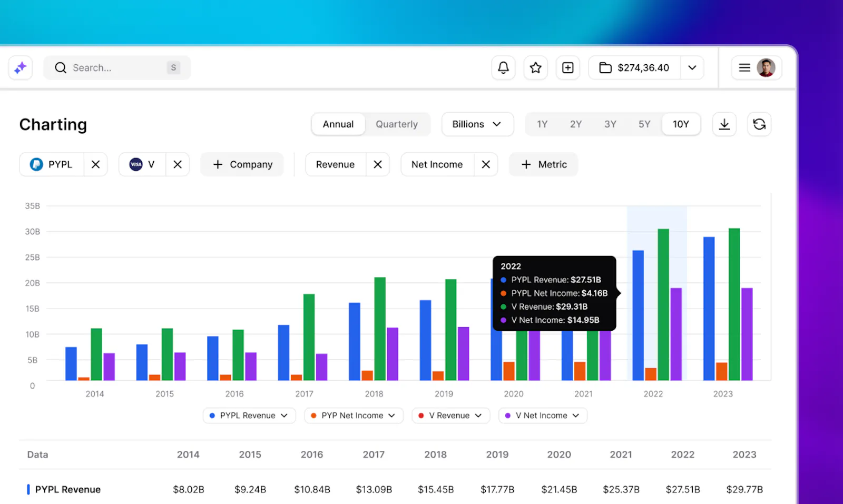Click the add plus-square icon

pos(568,68)
